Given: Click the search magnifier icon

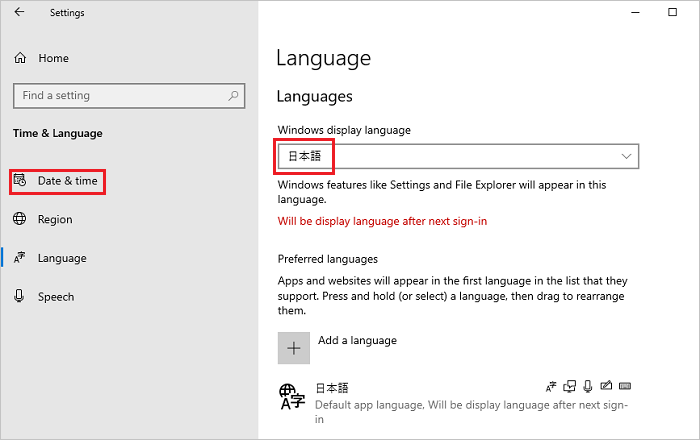Looking at the screenshot, I should pyautogui.click(x=233, y=95).
